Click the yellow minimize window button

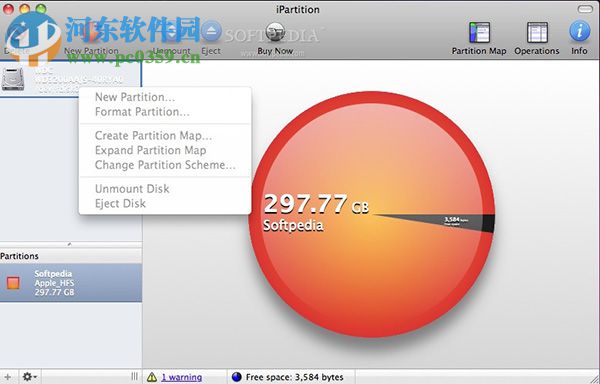[x=24, y=8]
